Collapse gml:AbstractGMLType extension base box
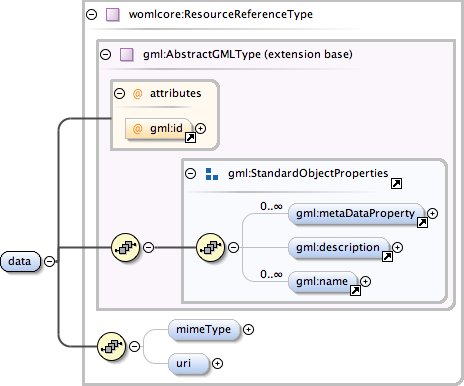This screenshot has width=464, height=386. [105, 54]
